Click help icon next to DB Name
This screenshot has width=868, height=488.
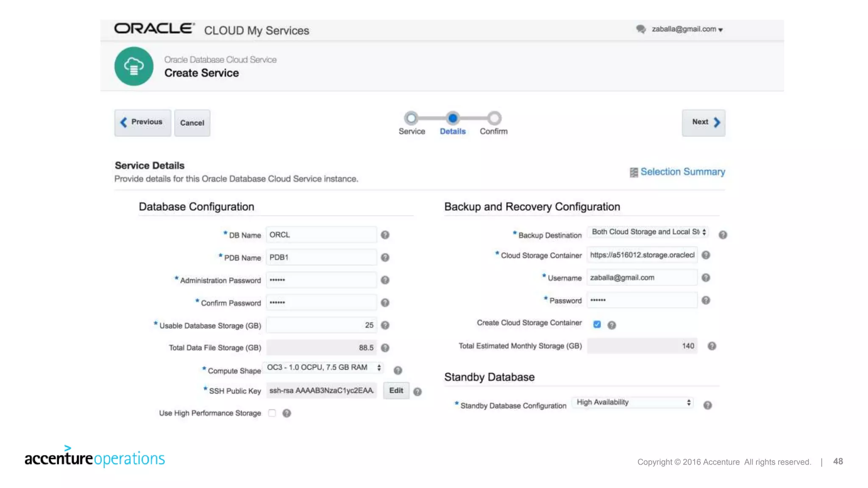coord(385,235)
